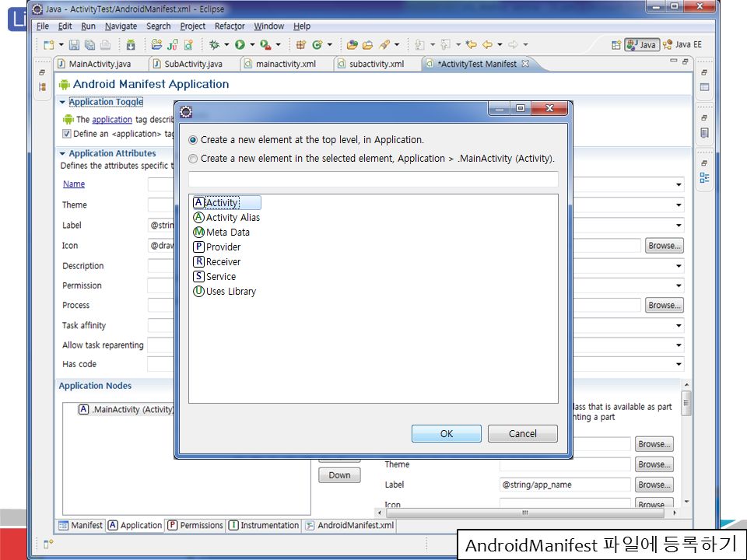Click the Open Task folder icon
This screenshot has height=560, width=747.
368,45
